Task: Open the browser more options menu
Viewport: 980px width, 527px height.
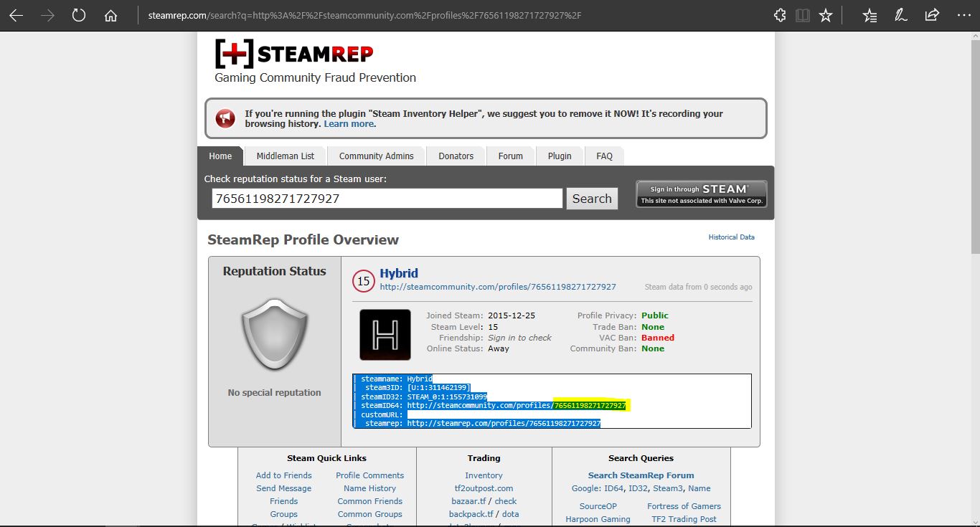Action: (963, 15)
